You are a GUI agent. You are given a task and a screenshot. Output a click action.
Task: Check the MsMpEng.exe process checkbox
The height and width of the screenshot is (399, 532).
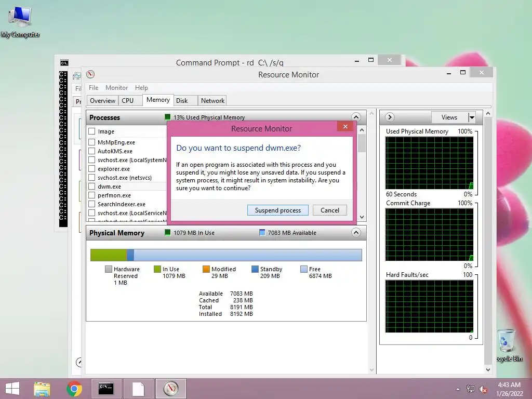[91, 142]
